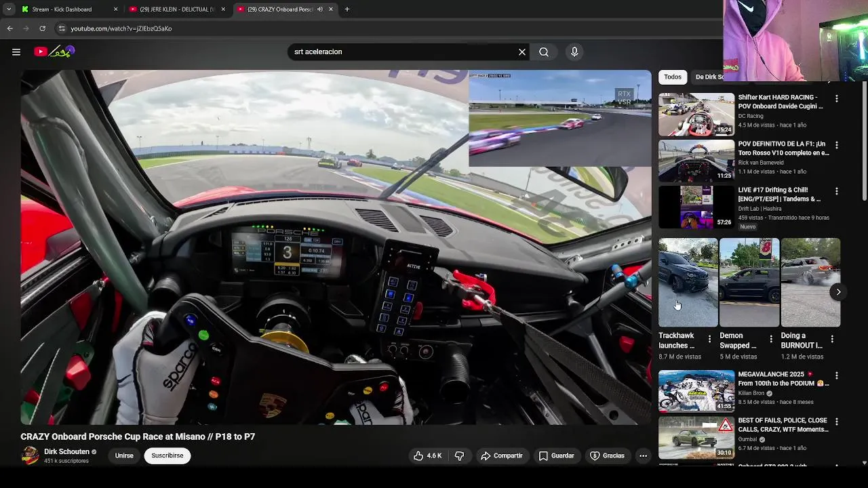Open Shifter Kart HARD RACING thumbnail
The width and height of the screenshot is (868, 488).
click(x=696, y=115)
